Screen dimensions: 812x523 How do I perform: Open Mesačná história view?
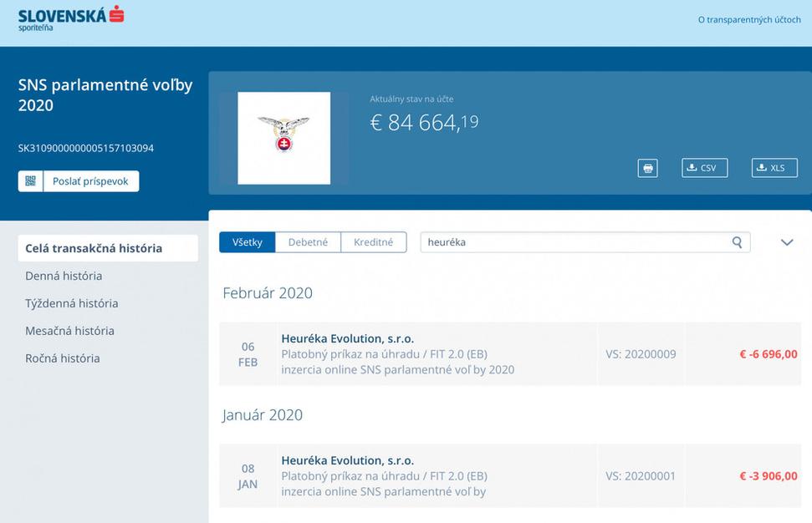pos(70,331)
